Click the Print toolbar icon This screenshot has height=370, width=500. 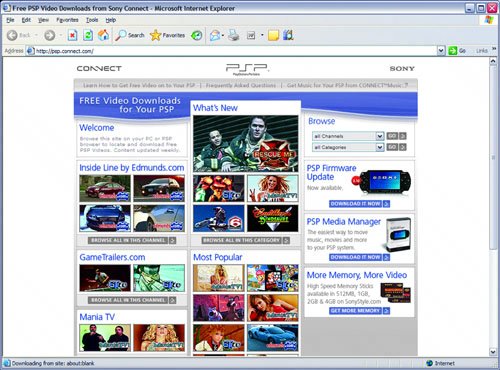[x=234, y=35]
